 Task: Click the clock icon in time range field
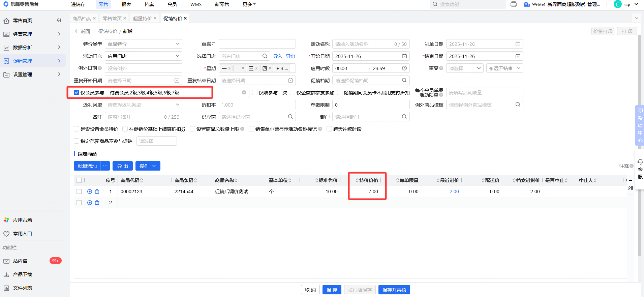click(404, 68)
